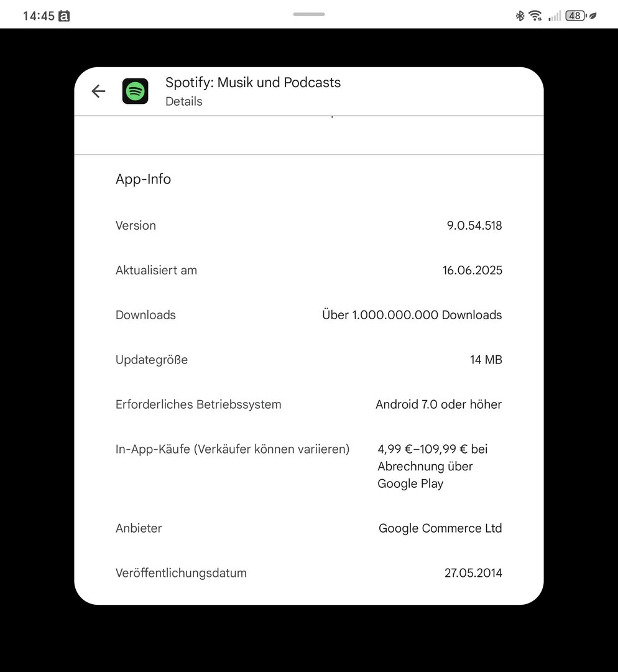
Task: Select release date 27.05.2014
Action: 473,573
